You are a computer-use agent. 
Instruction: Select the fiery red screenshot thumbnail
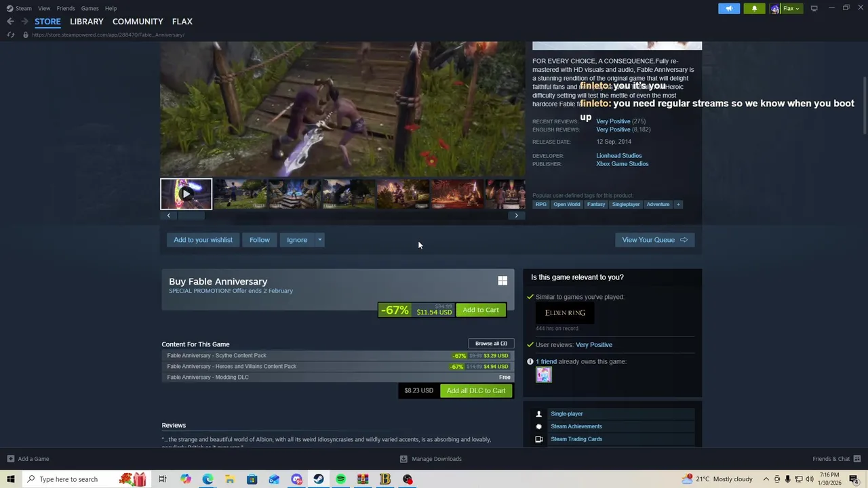pos(457,194)
